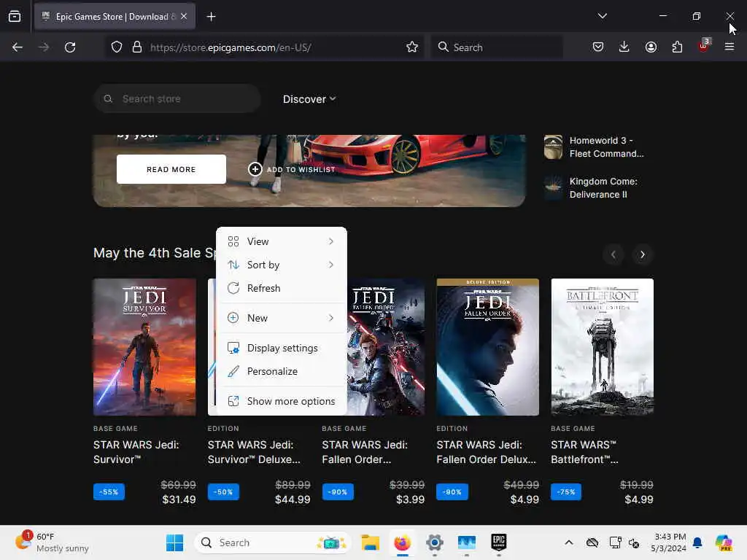Open New submenu in context menu
This screenshot has height=560, width=747.
281,318
